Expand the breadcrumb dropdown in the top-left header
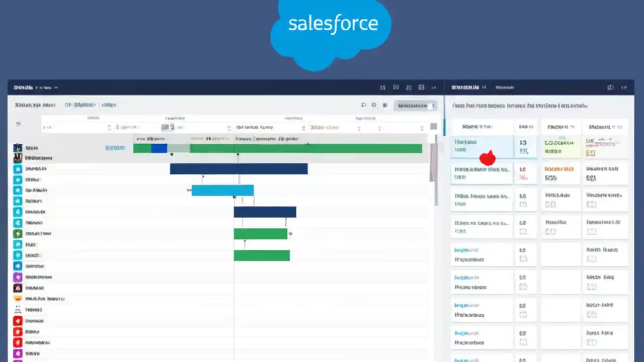Viewport: 644px width, 362px height. pyautogui.click(x=55, y=87)
